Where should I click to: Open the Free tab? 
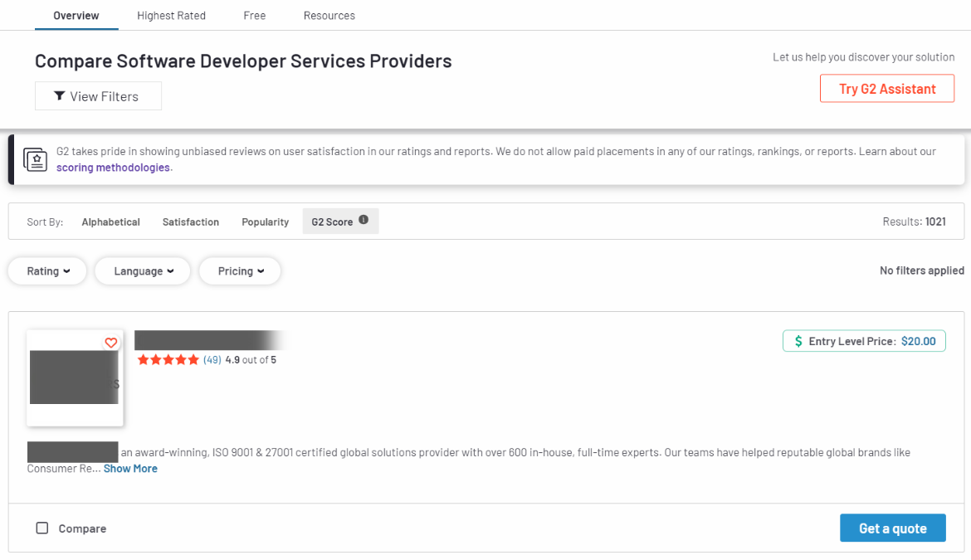[x=255, y=16]
